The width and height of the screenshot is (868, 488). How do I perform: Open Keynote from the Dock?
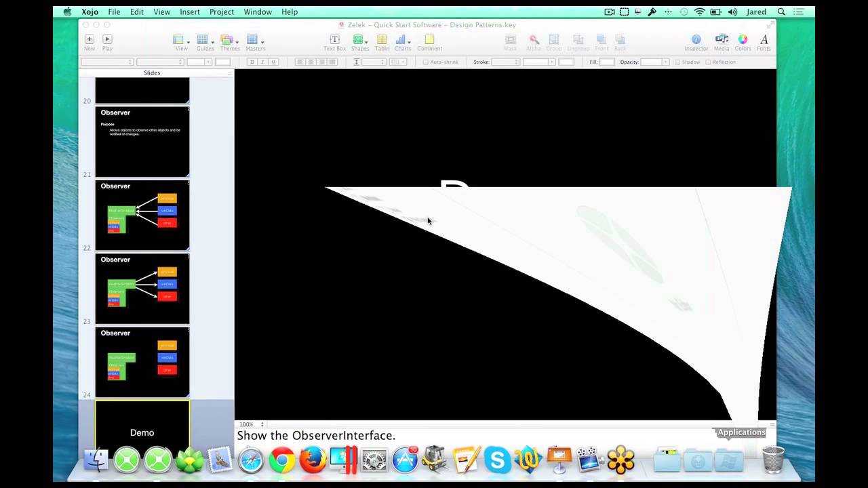coord(559,460)
